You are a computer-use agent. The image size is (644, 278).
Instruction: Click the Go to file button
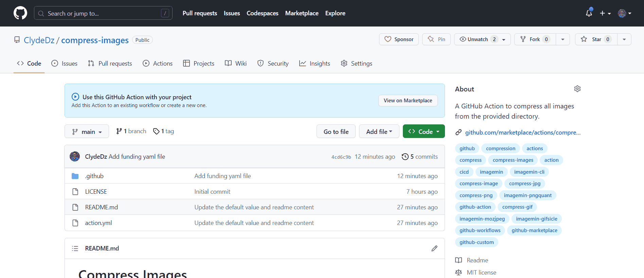coord(336,132)
